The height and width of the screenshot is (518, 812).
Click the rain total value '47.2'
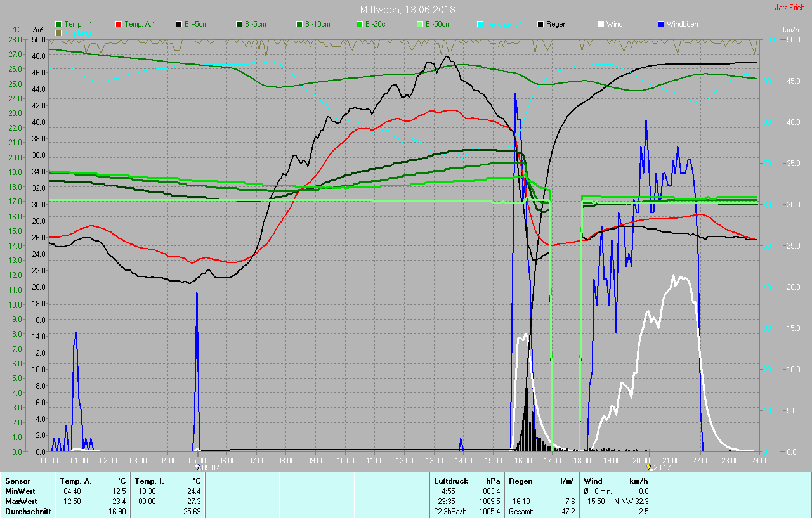pyautogui.click(x=568, y=512)
